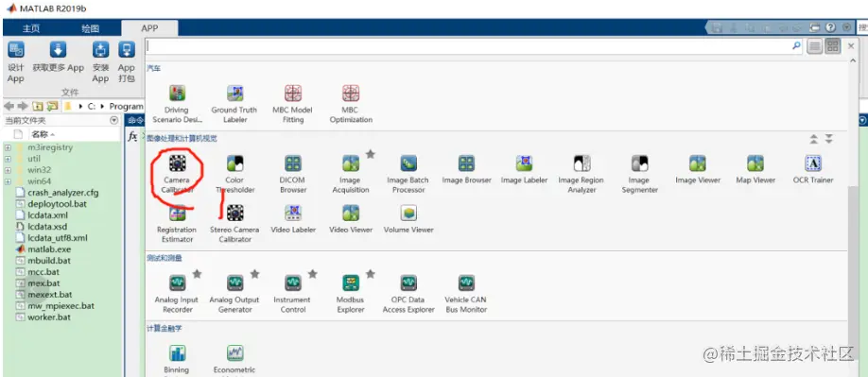Launch Stereo Camera Calibrator app
Image resolution: width=868 pixels, height=377 pixels.
(234, 223)
